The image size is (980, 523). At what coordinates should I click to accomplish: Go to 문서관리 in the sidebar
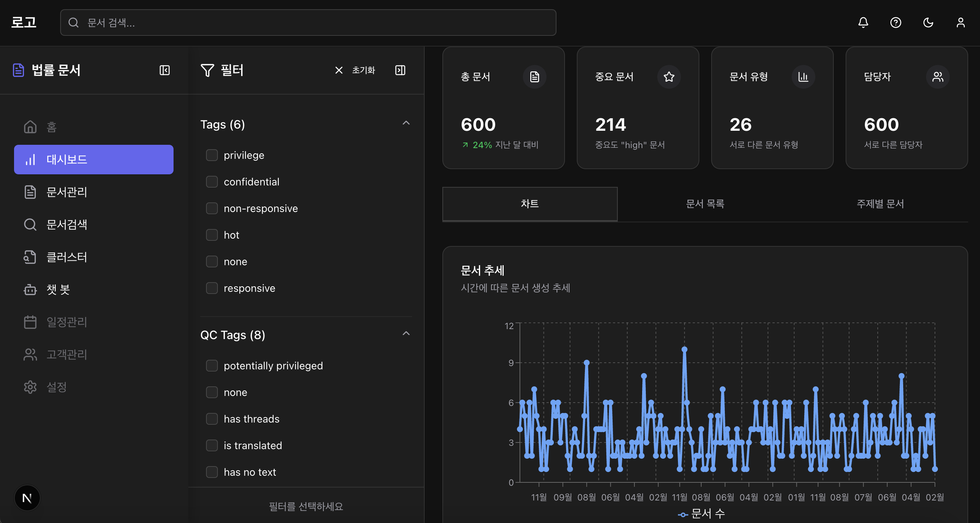click(66, 192)
